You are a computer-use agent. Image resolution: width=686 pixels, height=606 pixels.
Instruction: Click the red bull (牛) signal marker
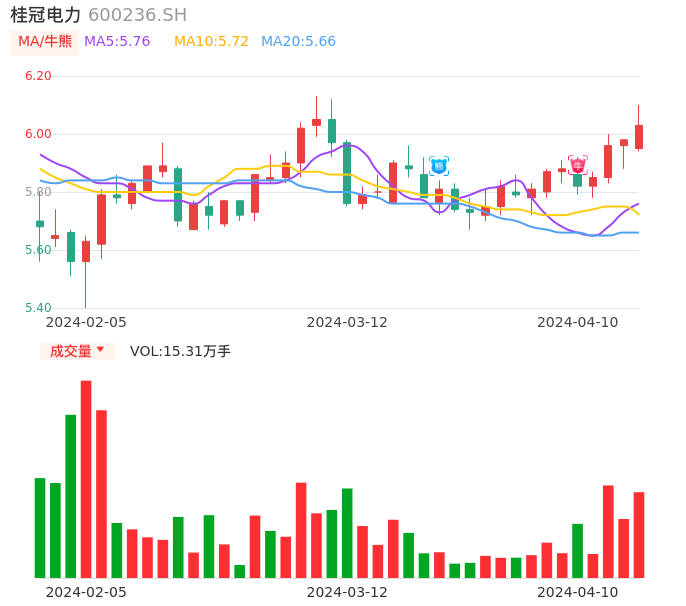pyautogui.click(x=577, y=165)
